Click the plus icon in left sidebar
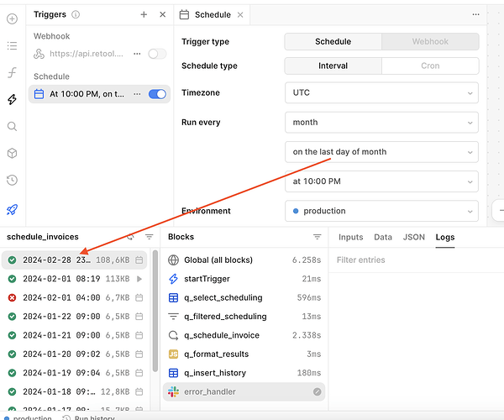The image size is (504, 420). click(12, 17)
